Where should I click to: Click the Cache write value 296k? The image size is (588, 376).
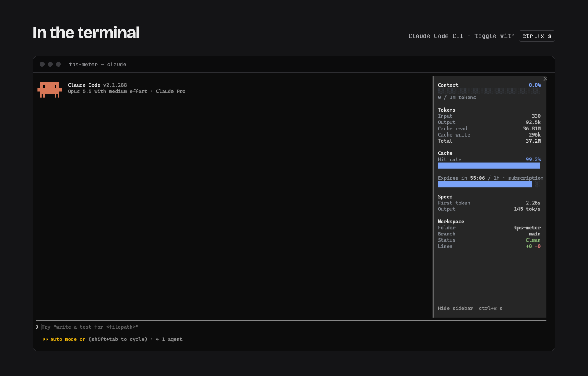point(535,134)
